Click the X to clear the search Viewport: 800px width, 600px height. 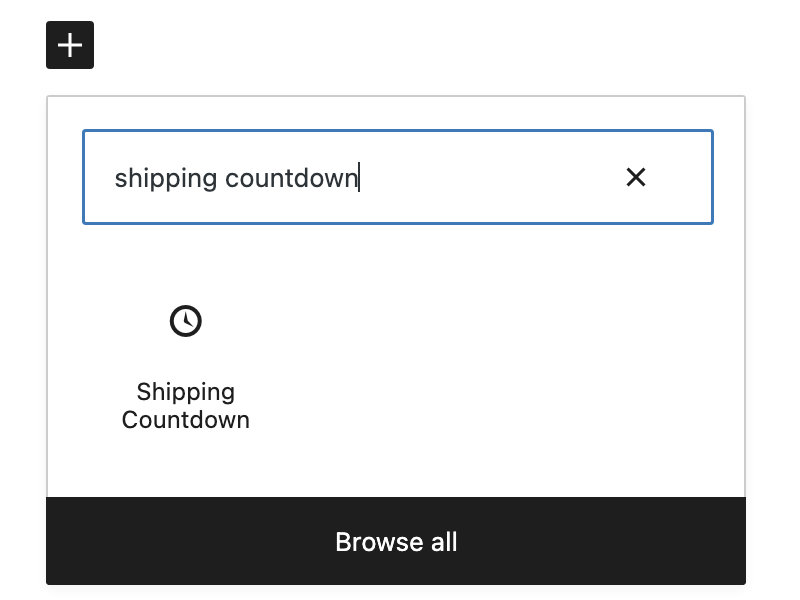coord(636,177)
